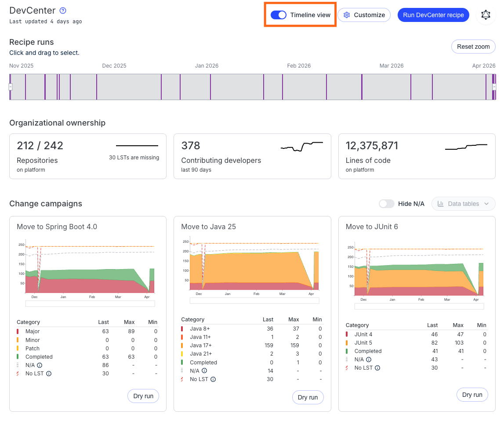Turn off the Timeline view toggle
This screenshot has height=421, width=504.
click(x=278, y=15)
